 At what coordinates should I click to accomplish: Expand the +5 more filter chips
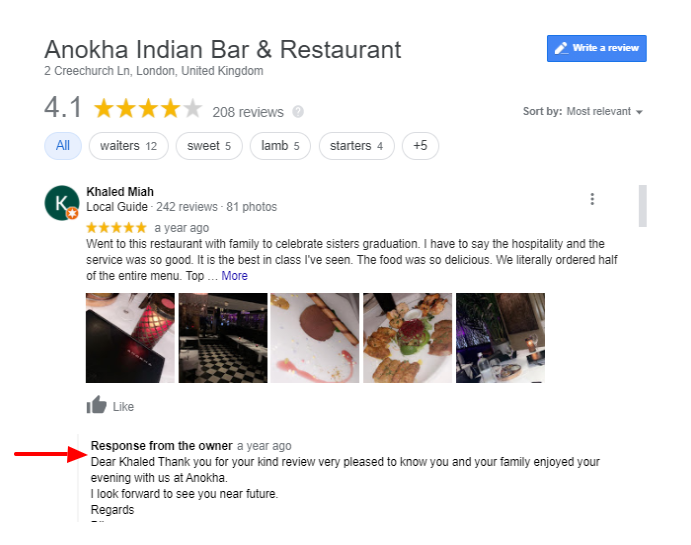pos(420,146)
